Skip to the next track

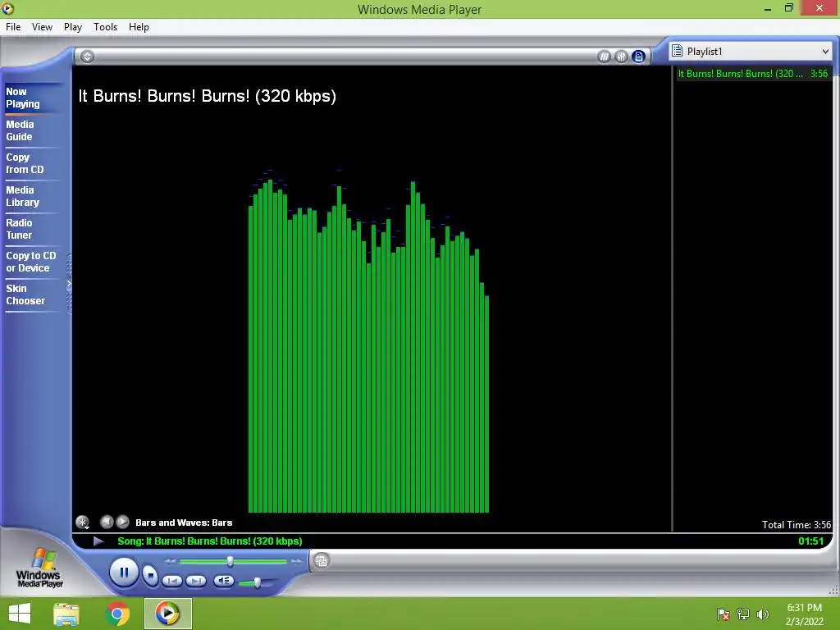pyautogui.click(x=196, y=581)
